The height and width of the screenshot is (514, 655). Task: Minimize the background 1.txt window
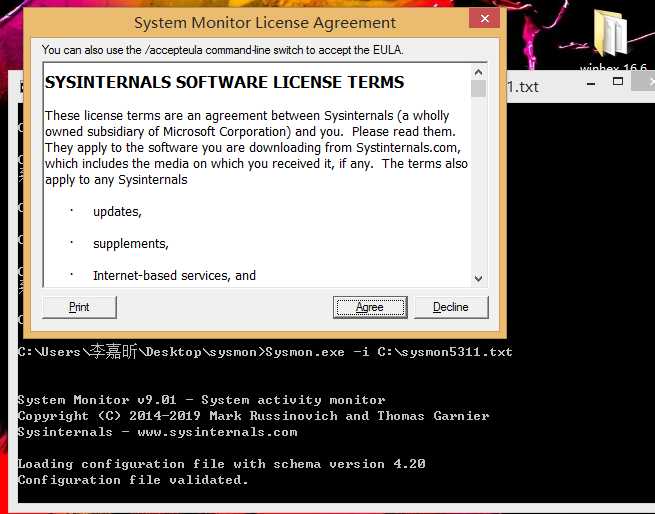click(x=591, y=84)
